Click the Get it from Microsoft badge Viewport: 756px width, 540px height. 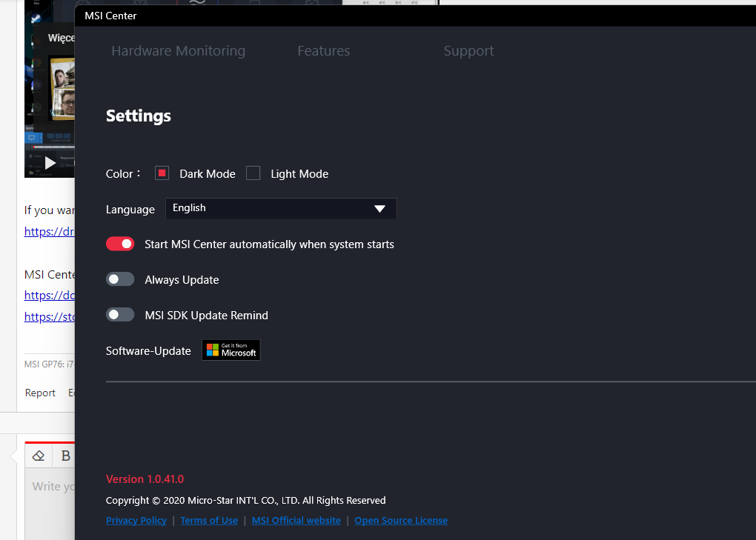coord(231,350)
